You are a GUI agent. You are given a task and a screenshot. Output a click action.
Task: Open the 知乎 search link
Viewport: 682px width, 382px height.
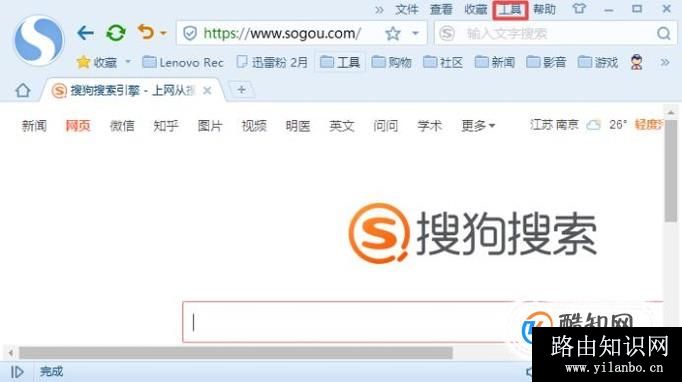pyautogui.click(x=166, y=126)
